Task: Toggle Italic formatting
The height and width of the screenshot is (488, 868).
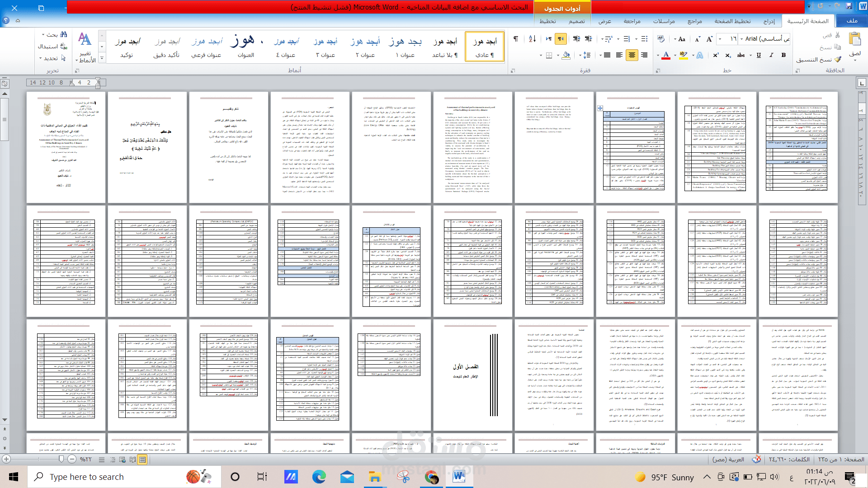Action: 771,55
